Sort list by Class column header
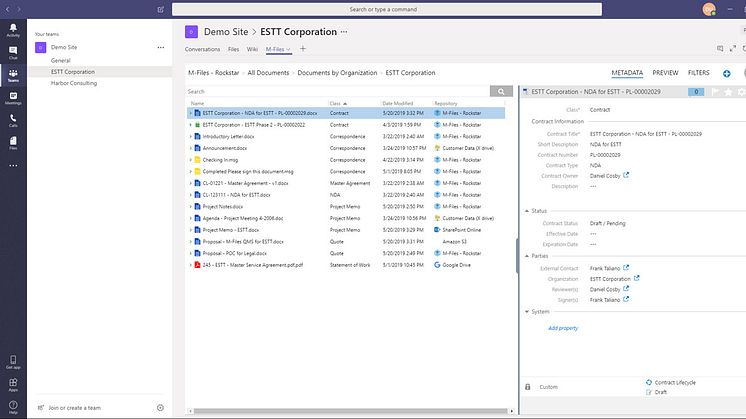 click(335, 103)
